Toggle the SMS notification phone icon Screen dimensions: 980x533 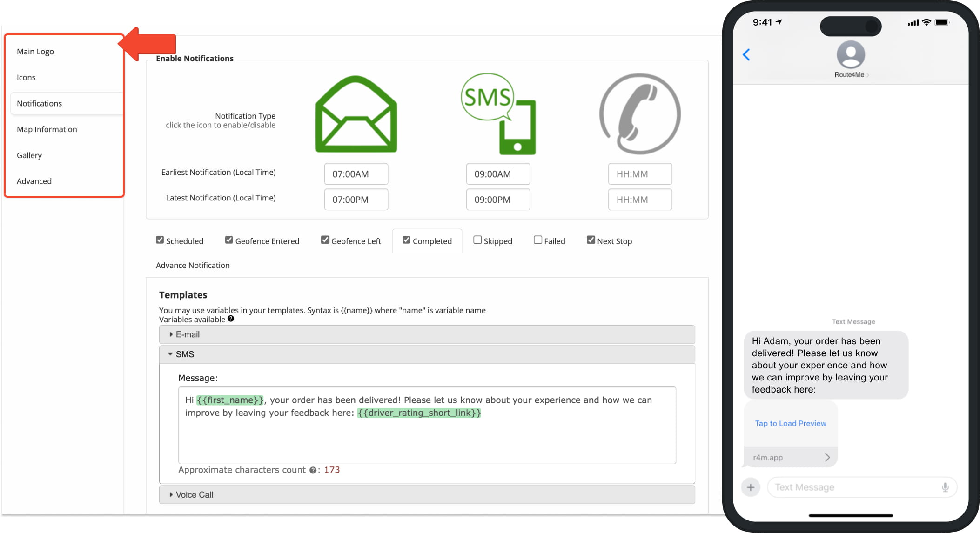[499, 114]
